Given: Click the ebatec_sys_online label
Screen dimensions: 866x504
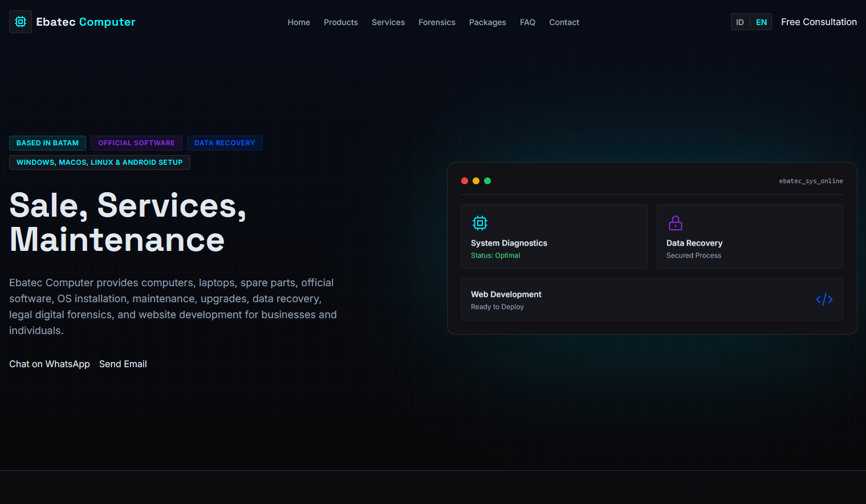Looking at the screenshot, I should click(811, 181).
